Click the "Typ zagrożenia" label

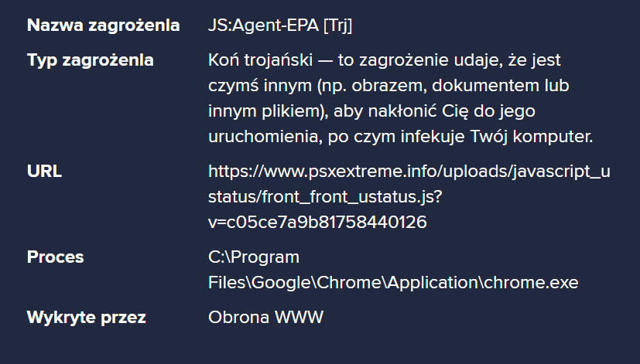pos(90,60)
